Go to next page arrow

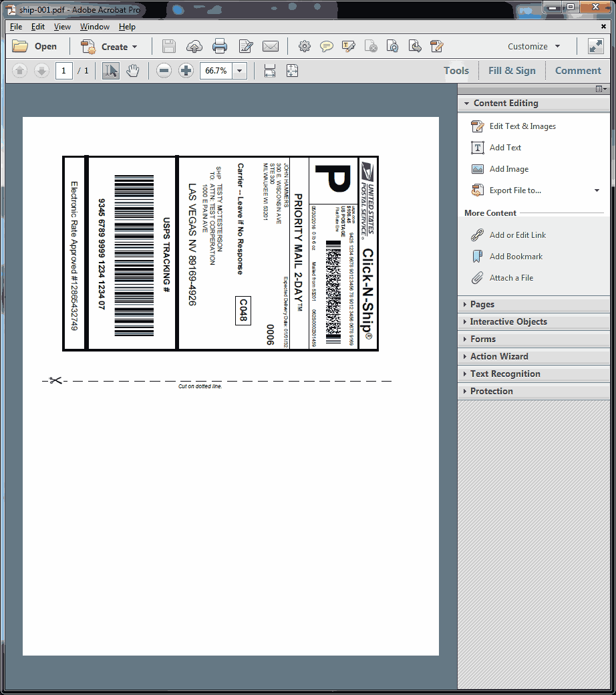[x=41, y=70]
